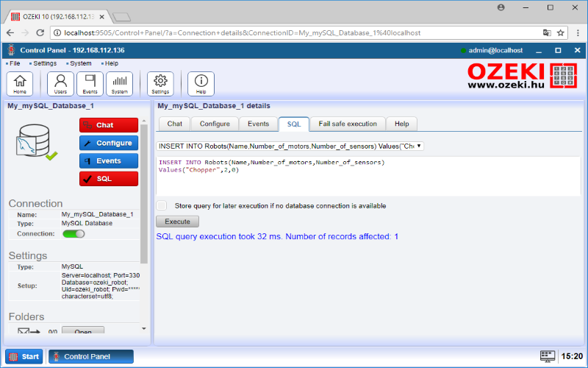Click the blue Events sidebar button
This screenshot has width=588, height=368.
109,161
